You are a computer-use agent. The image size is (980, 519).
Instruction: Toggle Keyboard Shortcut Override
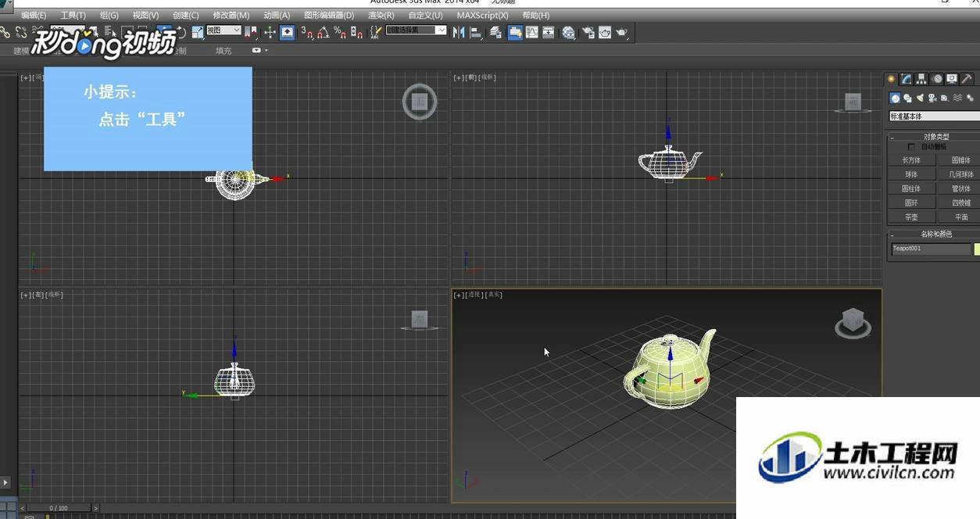coord(287,33)
